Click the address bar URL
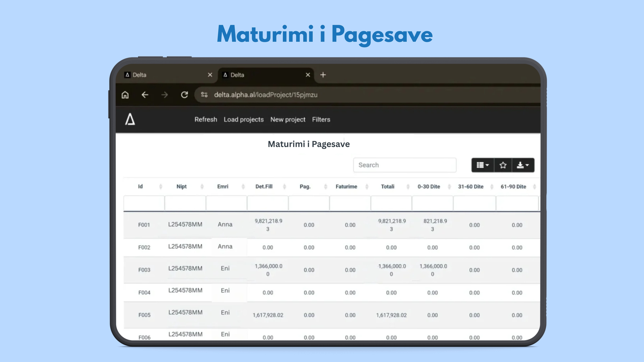 (x=266, y=95)
